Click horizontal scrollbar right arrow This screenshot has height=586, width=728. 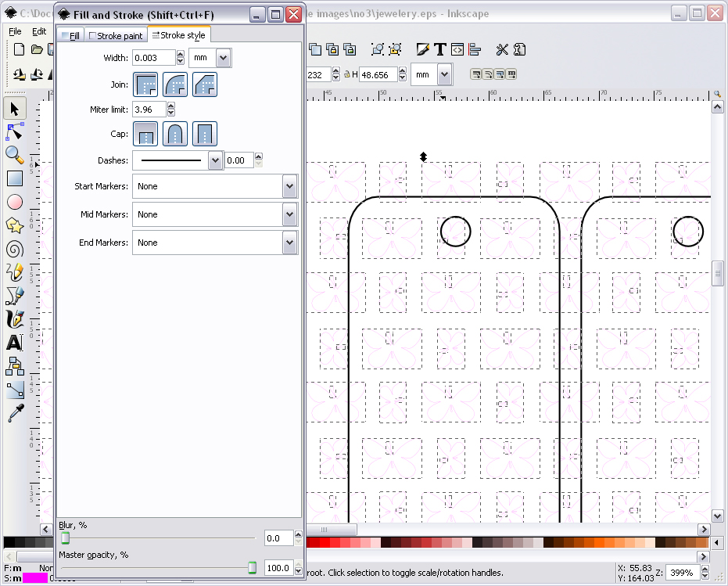(704, 530)
